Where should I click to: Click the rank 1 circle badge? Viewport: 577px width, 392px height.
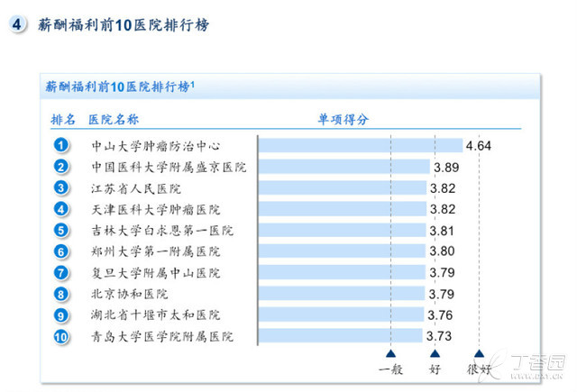(x=61, y=145)
